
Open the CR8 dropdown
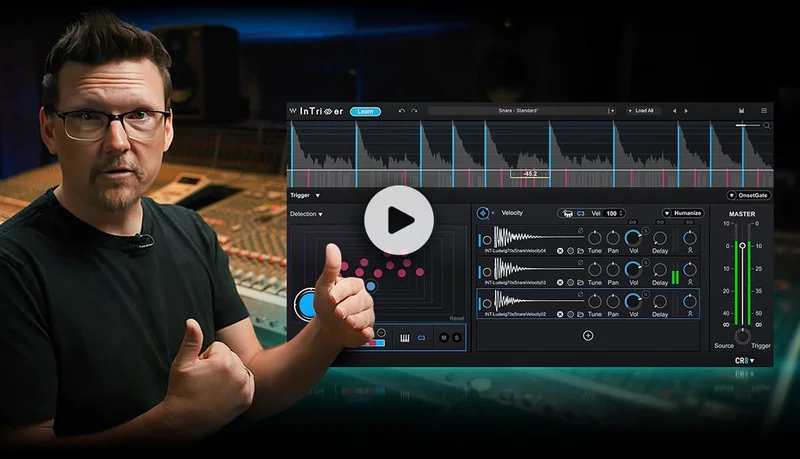point(744,361)
